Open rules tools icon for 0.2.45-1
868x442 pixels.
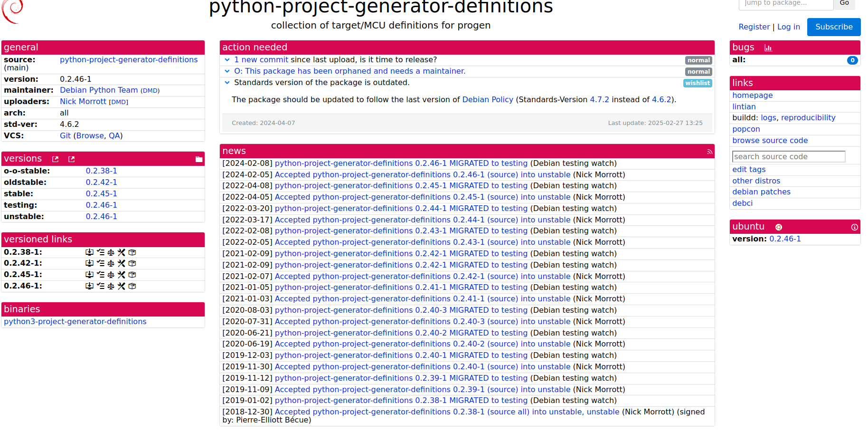(x=122, y=275)
